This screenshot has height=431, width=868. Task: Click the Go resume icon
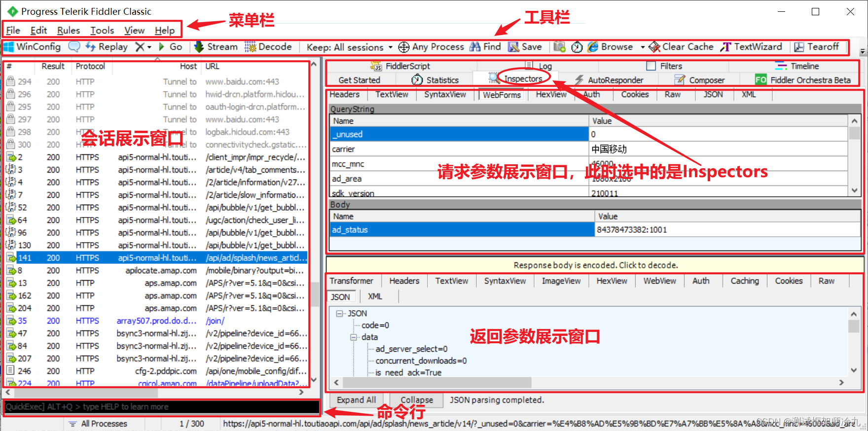tap(162, 47)
